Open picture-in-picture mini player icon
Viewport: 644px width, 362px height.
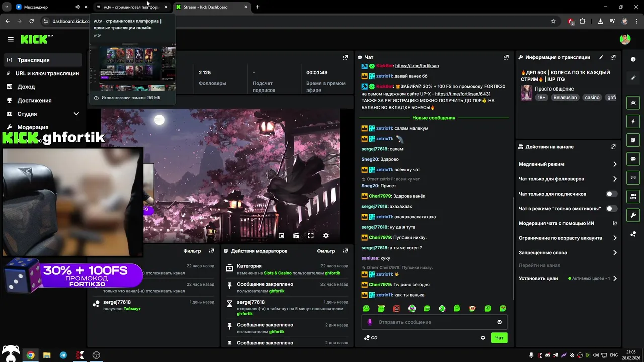tap(281, 235)
